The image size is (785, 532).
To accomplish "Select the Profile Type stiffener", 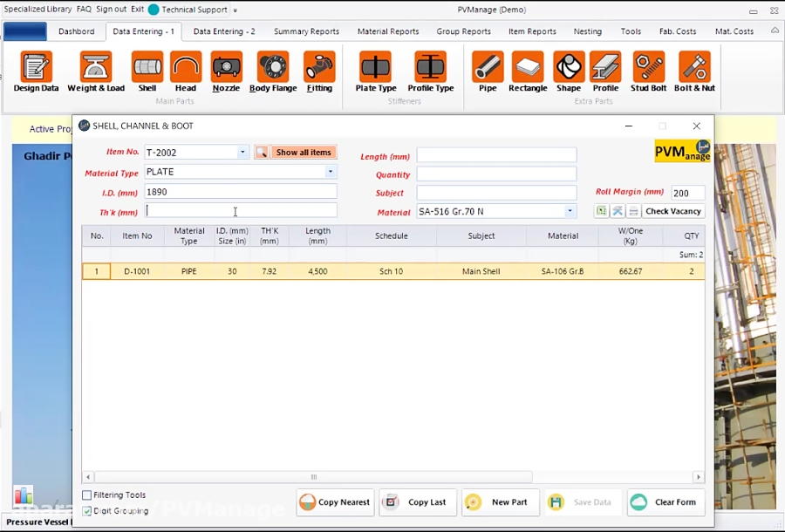I will 431,72.
